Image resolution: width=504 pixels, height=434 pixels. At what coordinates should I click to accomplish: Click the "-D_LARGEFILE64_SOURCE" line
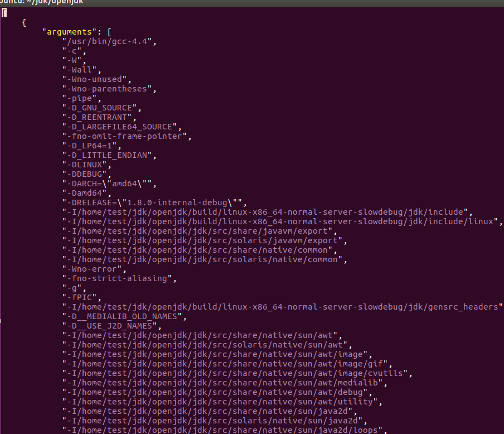(x=122, y=127)
